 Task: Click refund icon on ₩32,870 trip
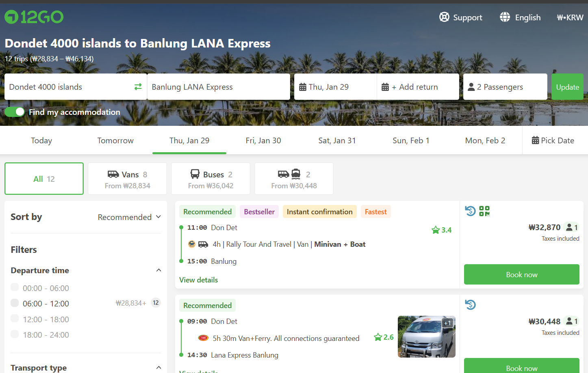470,211
